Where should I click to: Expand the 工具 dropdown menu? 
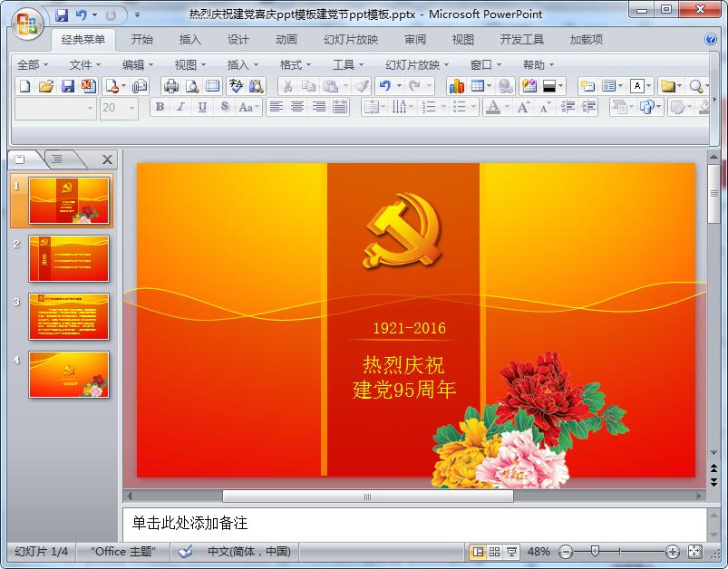(348, 65)
